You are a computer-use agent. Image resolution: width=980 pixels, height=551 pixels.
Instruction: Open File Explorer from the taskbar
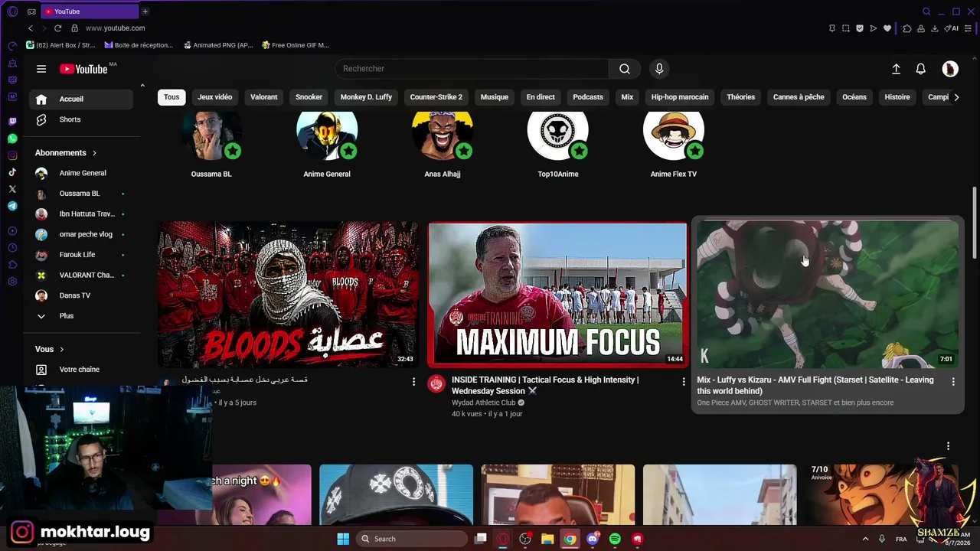tap(547, 539)
